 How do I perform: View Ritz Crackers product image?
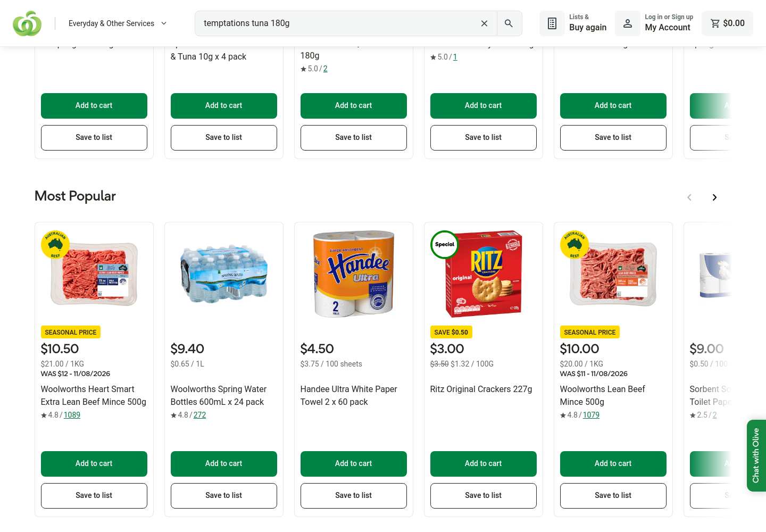pos(484,273)
